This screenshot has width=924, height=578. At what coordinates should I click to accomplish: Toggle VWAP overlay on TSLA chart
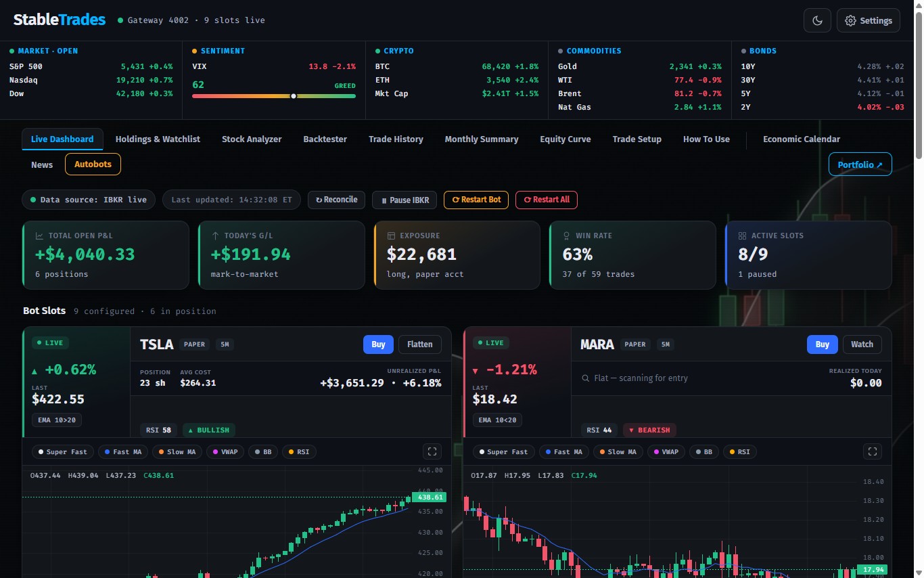[x=225, y=451]
